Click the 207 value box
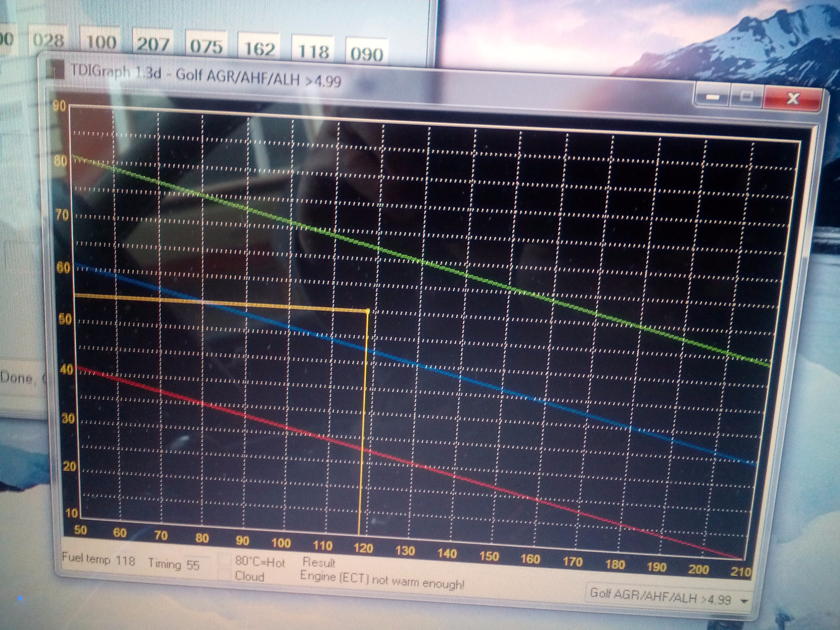Image resolution: width=840 pixels, height=630 pixels. coord(153,44)
